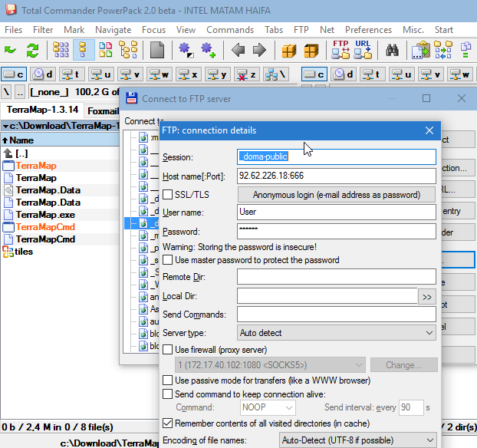This screenshot has height=448, width=477.
Task: Expand the left panel path history arrow
Action: [5, 126]
